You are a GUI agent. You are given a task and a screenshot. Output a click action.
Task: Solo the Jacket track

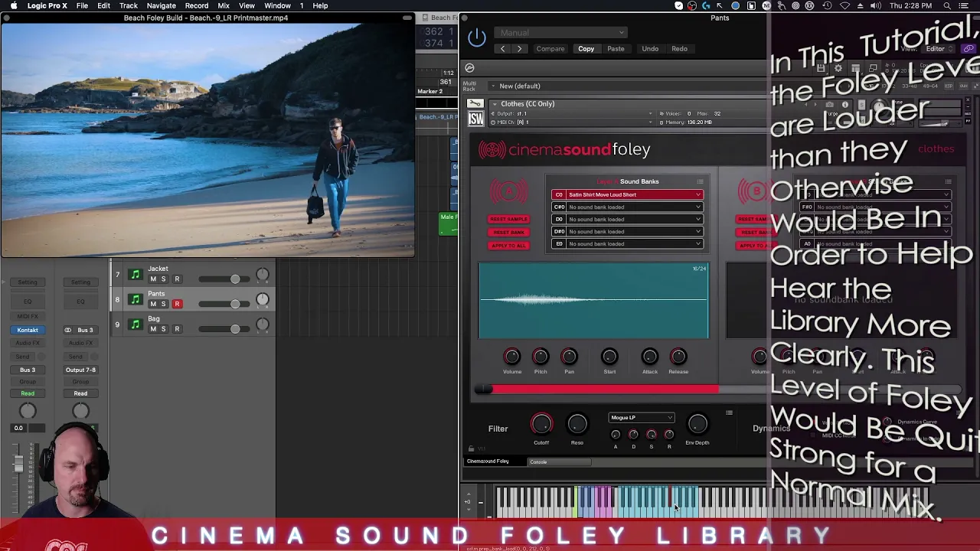[x=163, y=279]
